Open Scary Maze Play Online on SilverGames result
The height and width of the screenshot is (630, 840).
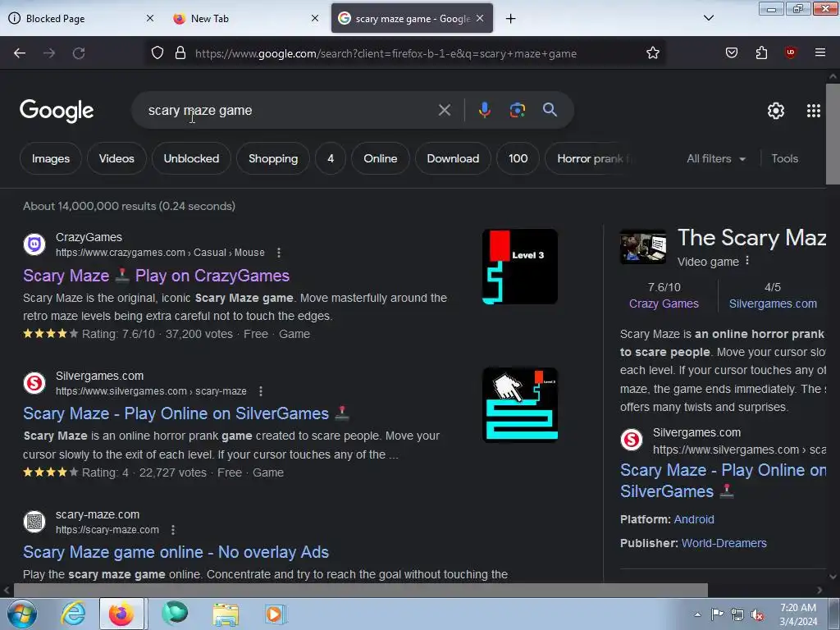point(186,413)
